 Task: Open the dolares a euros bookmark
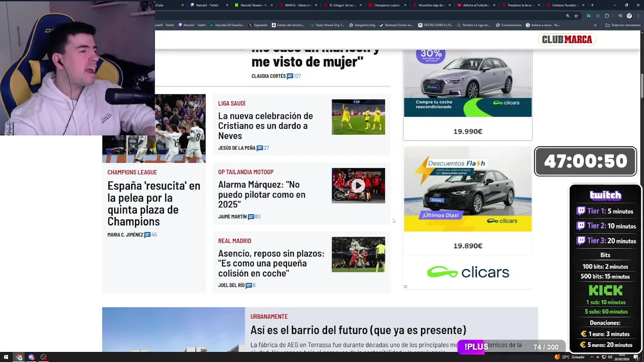click(543, 25)
